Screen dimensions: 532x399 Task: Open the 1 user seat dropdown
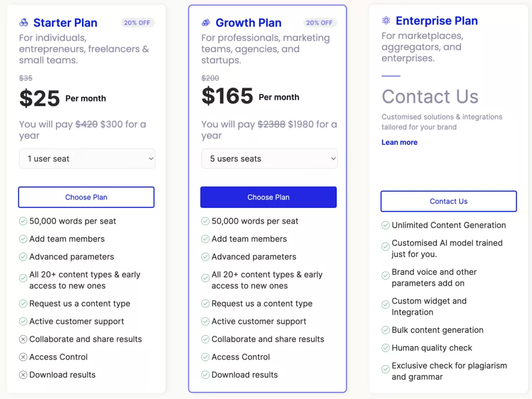point(87,159)
